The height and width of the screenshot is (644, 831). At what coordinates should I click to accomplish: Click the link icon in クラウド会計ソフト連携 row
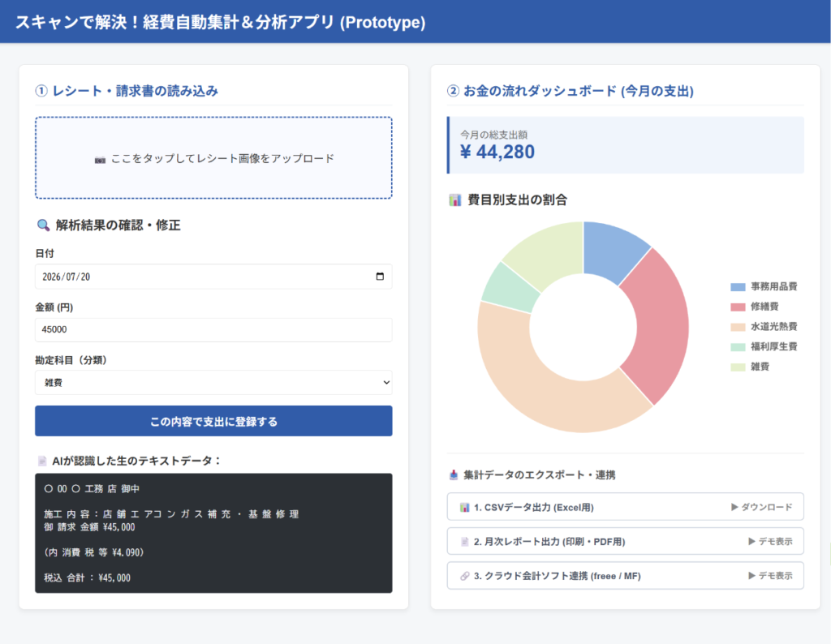click(x=464, y=576)
